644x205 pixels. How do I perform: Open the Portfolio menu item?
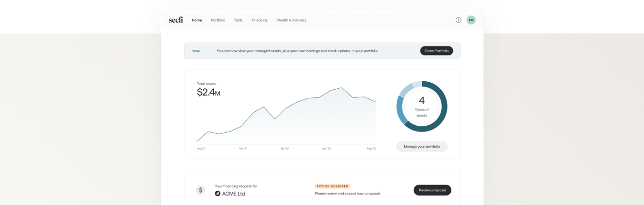click(218, 20)
